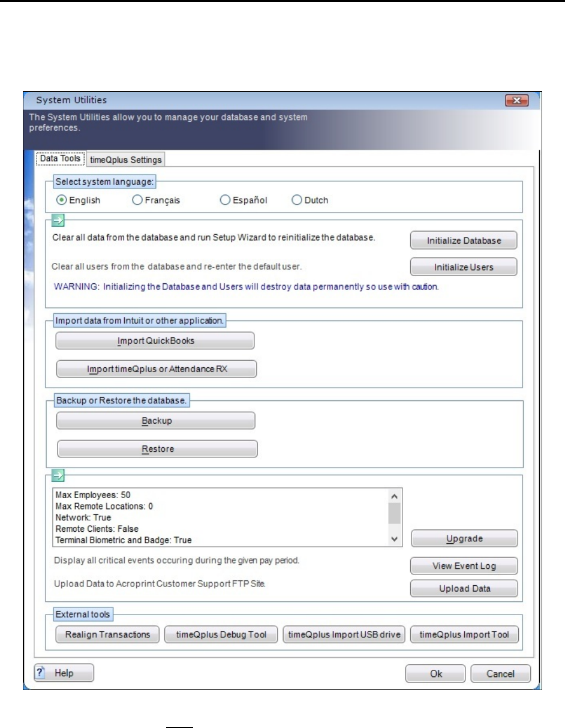Select 'Remote Clients: False' line
565x728 pixels.
click(97, 528)
